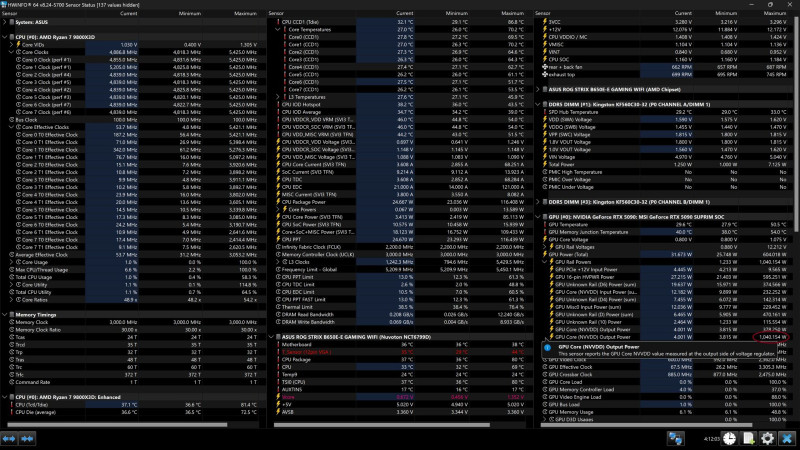Select the CPU EDC row
The image size is (800, 450).
click(401, 187)
